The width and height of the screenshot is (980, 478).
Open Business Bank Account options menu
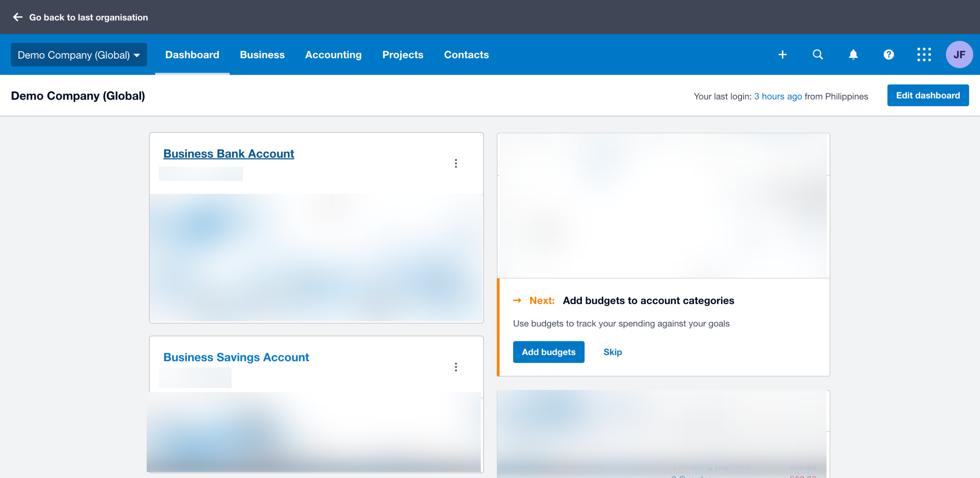pos(456,164)
